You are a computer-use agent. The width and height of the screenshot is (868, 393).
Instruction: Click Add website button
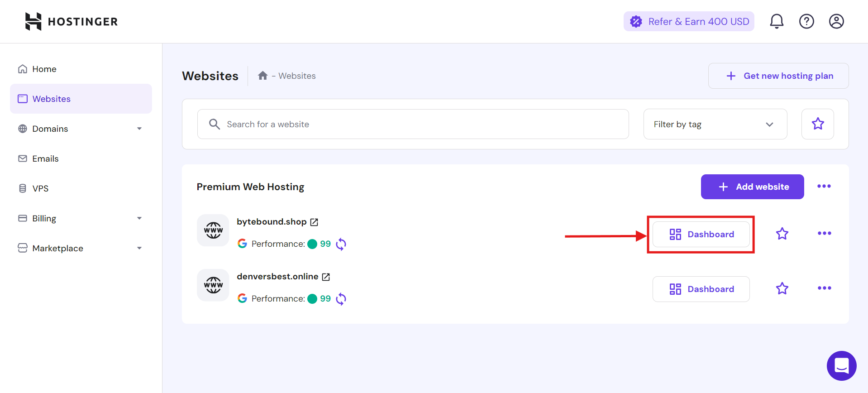[753, 187]
